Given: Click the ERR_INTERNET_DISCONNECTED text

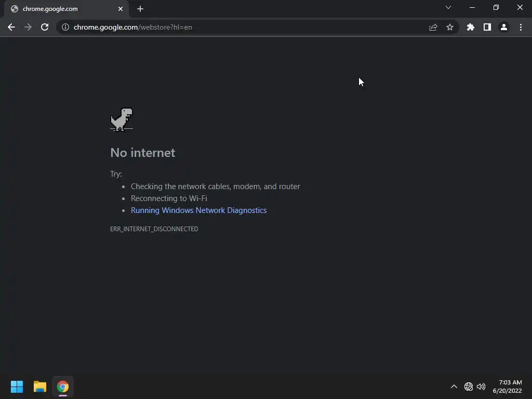Looking at the screenshot, I should point(154,229).
